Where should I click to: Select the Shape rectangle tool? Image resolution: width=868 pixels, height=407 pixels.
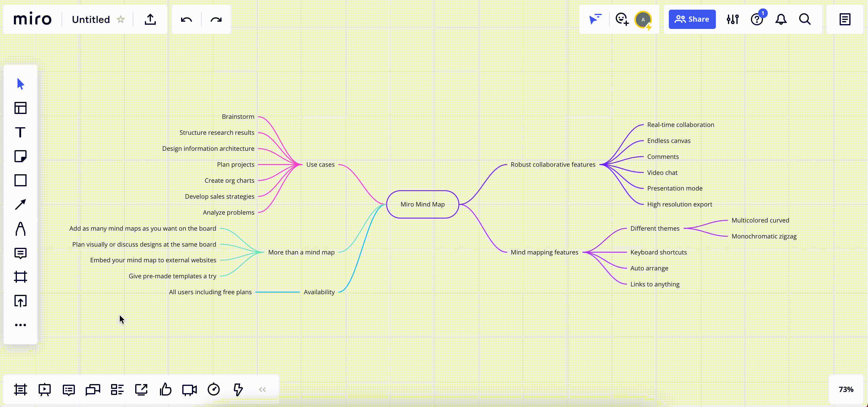20,181
